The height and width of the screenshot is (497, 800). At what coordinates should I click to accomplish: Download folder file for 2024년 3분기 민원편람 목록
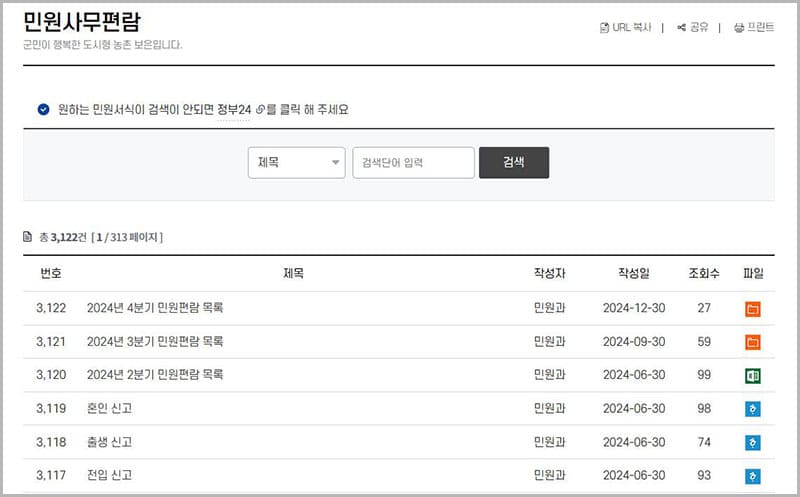[x=753, y=342]
